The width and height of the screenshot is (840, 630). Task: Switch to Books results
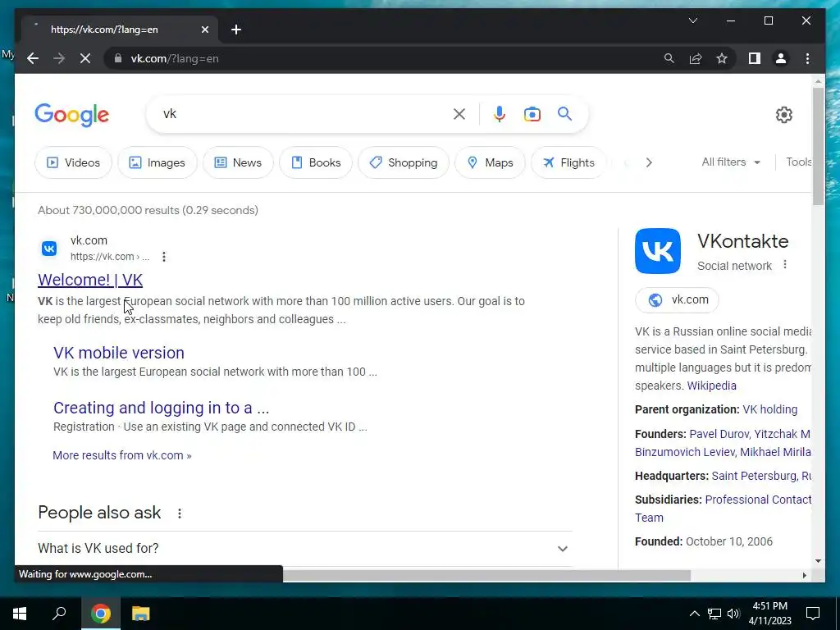(x=316, y=162)
